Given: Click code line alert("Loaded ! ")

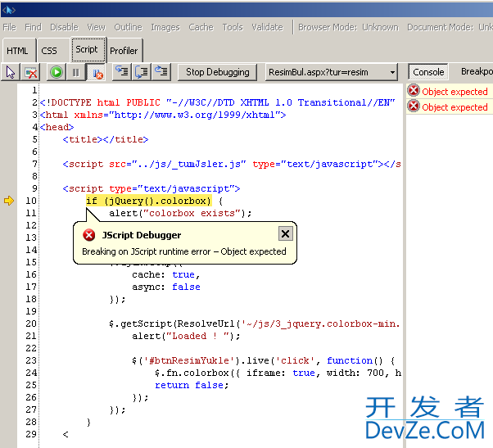Looking at the screenshot, I should 186,336.
